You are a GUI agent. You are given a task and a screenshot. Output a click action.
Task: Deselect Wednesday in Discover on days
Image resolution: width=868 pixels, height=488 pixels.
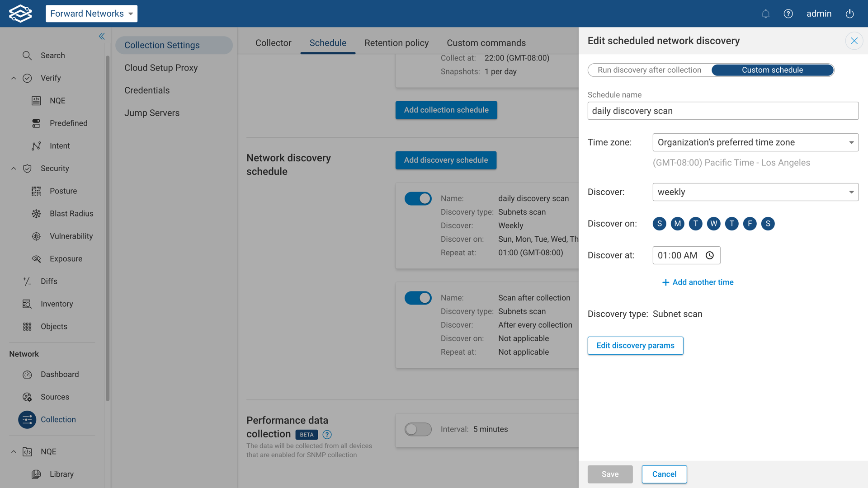pyautogui.click(x=713, y=224)
